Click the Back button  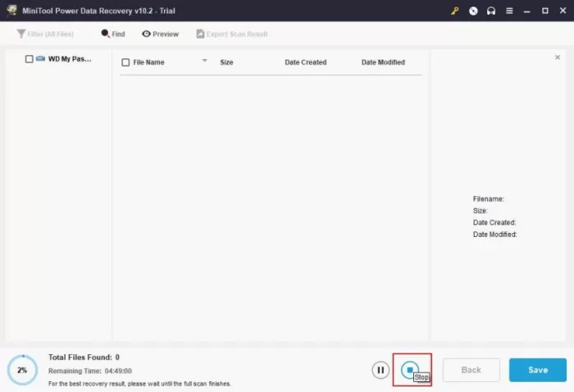471,370
